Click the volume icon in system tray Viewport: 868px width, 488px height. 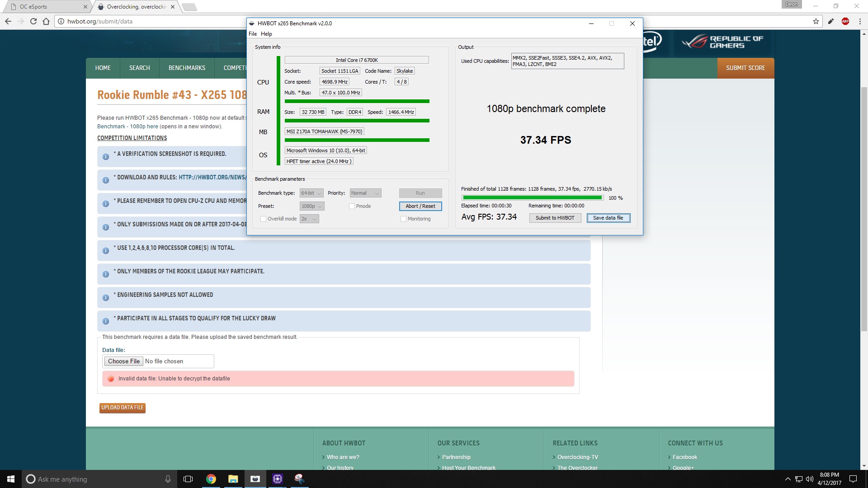[x=809, y=479]
